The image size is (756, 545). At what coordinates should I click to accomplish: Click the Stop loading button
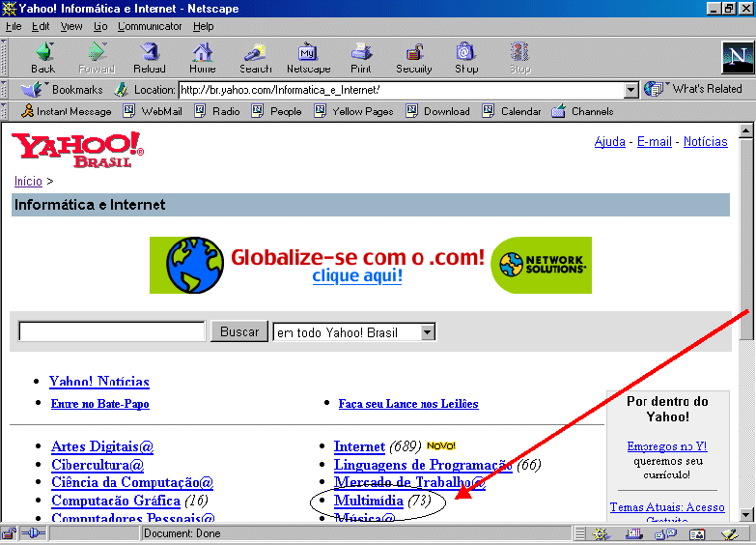[520, 57]
